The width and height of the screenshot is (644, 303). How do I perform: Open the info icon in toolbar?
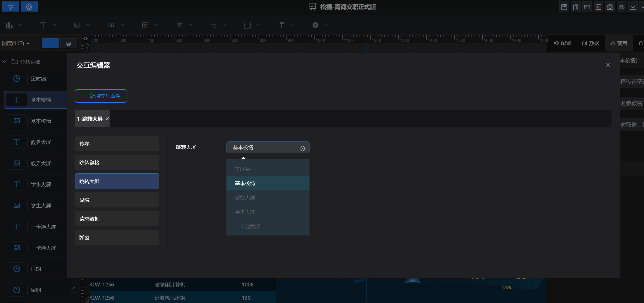(x=315, y=25)
